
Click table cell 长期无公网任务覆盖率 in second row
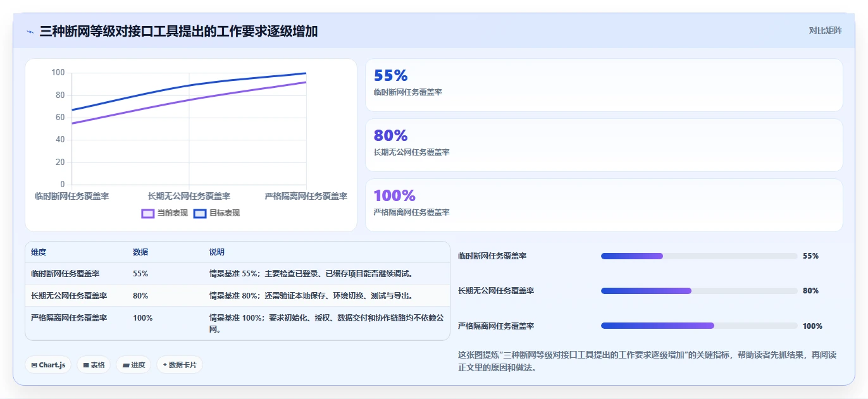(69, 296)
